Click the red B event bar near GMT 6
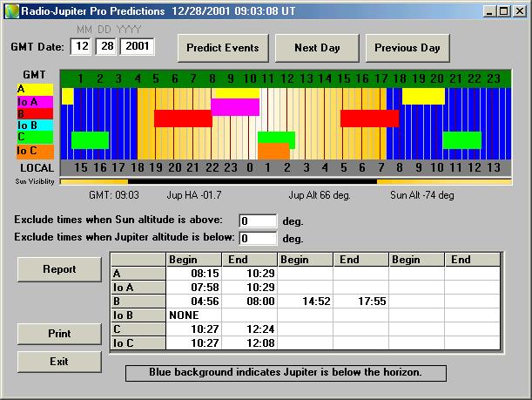The height and width of the screenshot is (400, 532). pyautogui.click(x=183, y=119)
